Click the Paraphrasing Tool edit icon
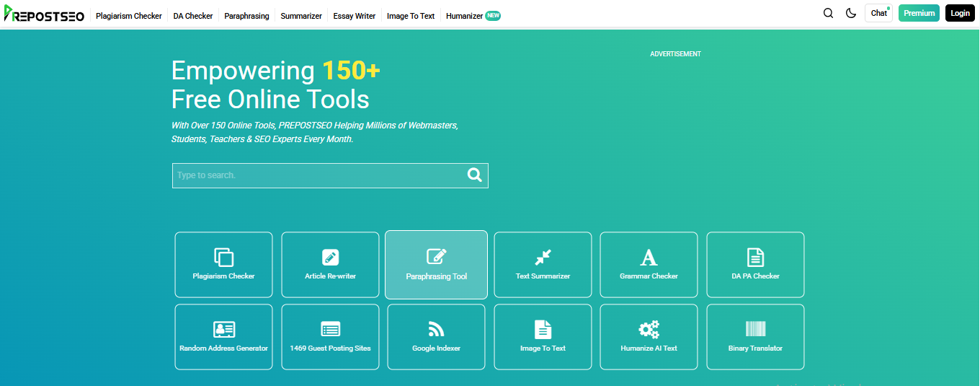The image size is (980, 386). 437,256
